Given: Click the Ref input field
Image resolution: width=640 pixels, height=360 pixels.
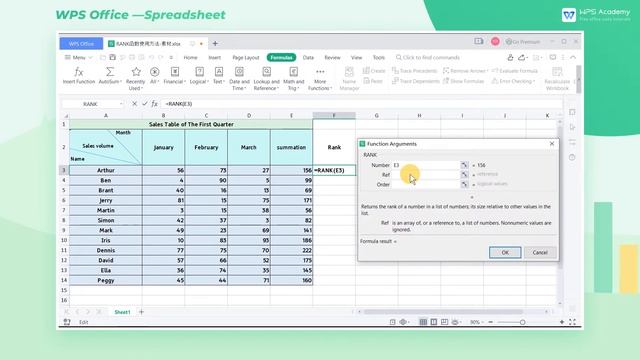Looking at the screenshot, I should (x=426, y=175).
